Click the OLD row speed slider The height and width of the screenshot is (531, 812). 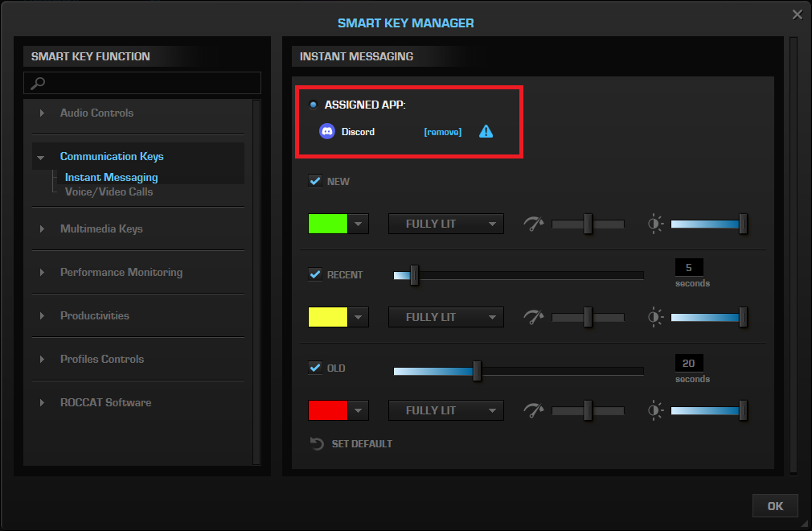[x=588, y=410]
